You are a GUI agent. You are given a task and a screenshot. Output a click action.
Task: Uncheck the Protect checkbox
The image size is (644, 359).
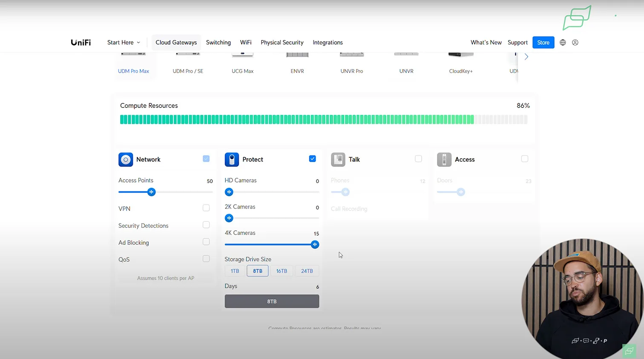(312, 159)
